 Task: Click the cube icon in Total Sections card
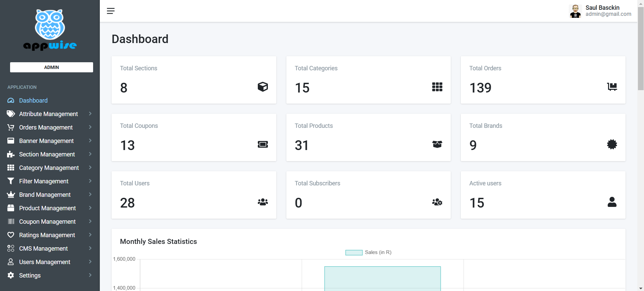tap(263, 87)
